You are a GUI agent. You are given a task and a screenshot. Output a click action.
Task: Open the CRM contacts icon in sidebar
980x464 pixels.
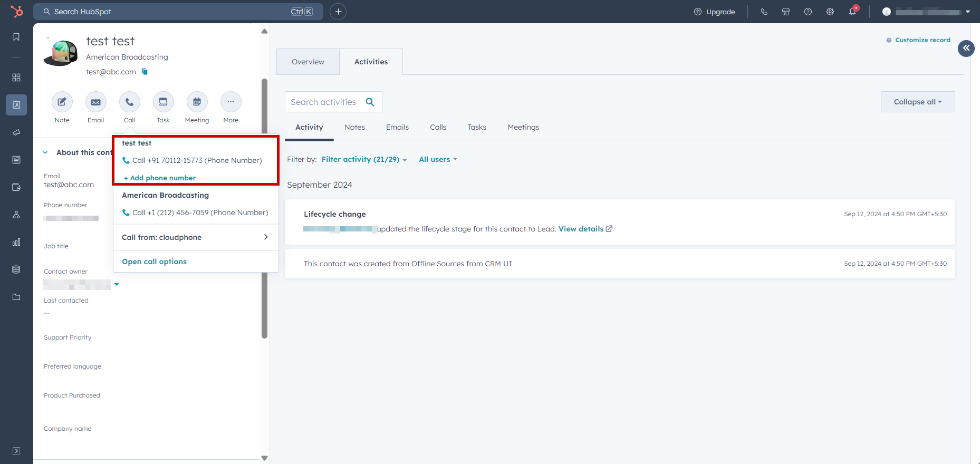point(16,105)
